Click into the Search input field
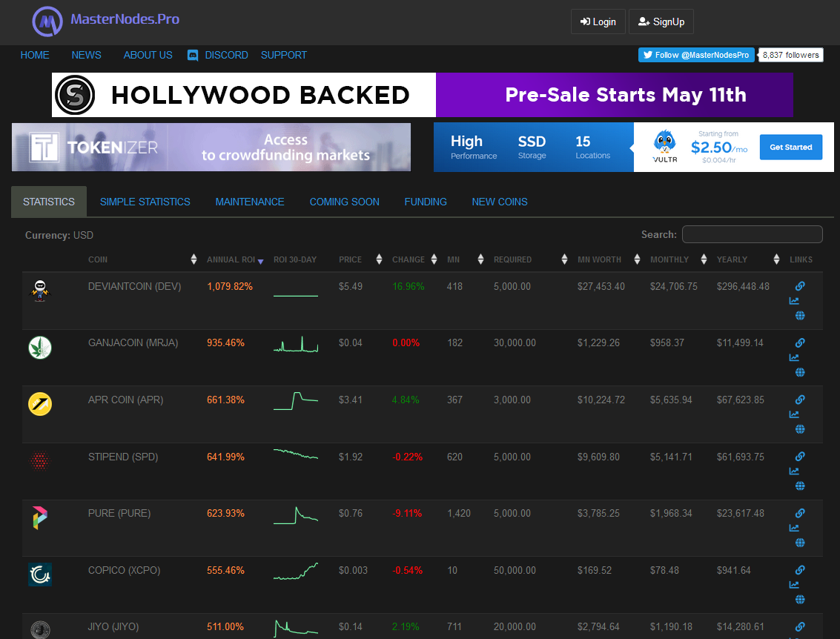 click(752, 234)
